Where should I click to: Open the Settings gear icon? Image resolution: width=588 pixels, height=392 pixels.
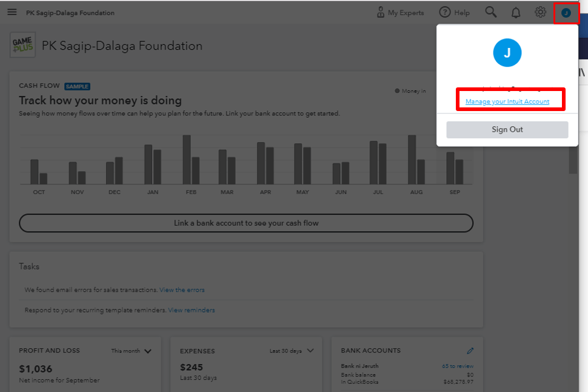coord(540,12)
